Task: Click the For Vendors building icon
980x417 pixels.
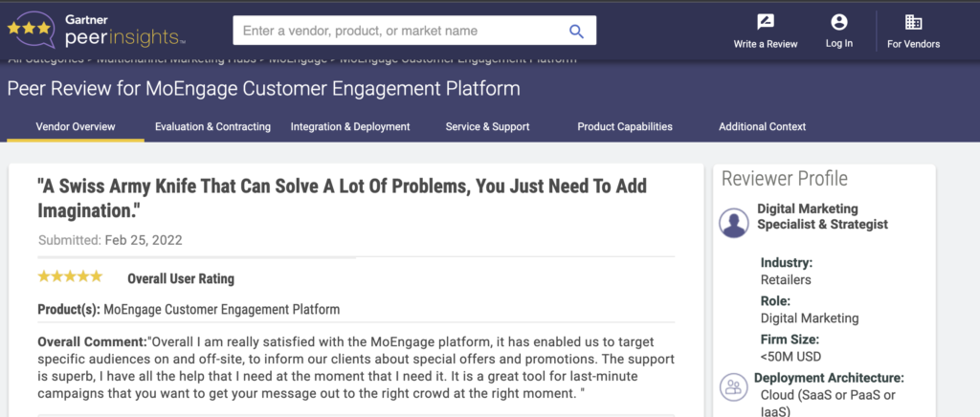Action: (x=914, y=22)
